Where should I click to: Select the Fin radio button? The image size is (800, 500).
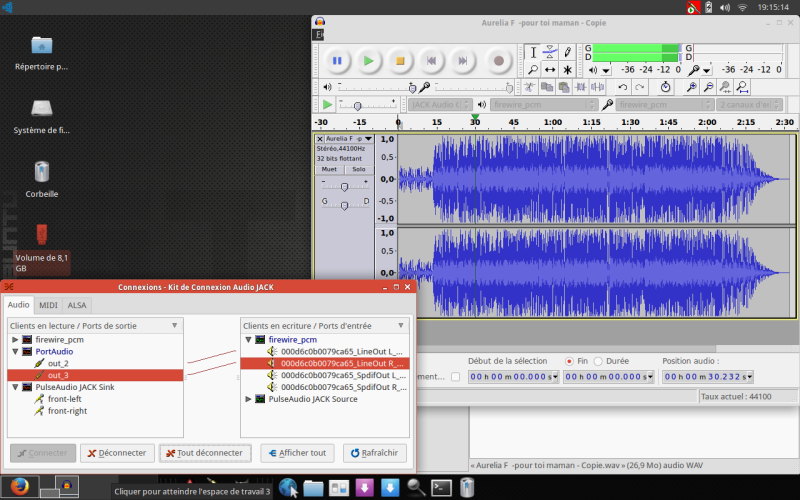(569, 361)
